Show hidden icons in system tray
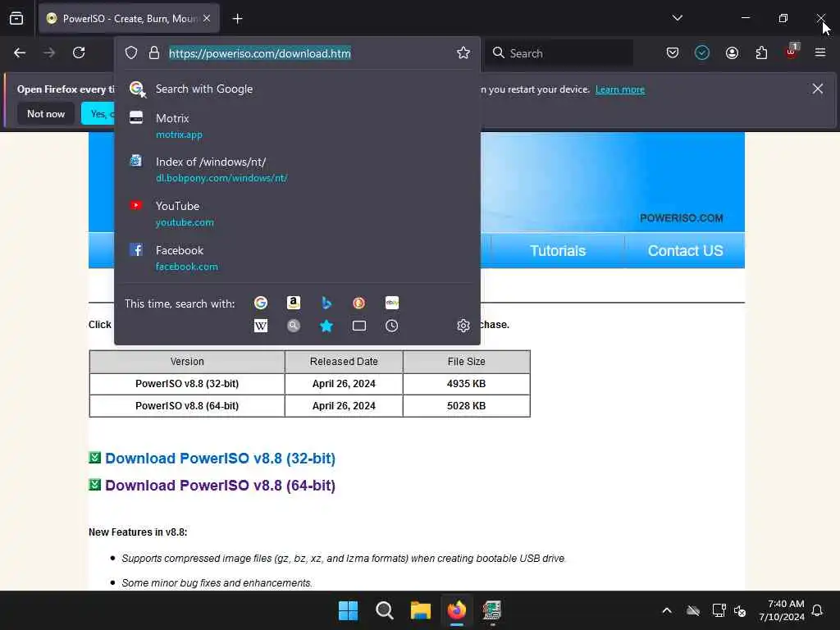The image size is (840, 630). (667, 610)
